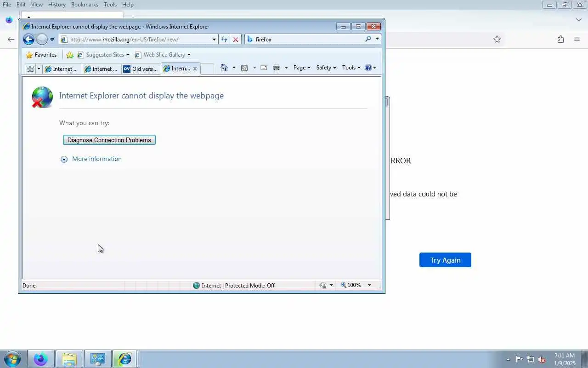Open Firefox File menu

[x=7, y=5]
